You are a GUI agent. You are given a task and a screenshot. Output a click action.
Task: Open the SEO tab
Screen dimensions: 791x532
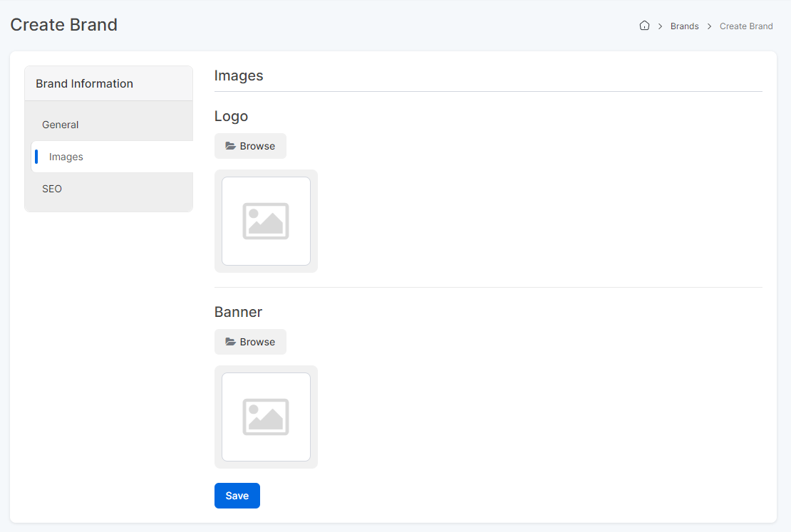tap(109, 189)
